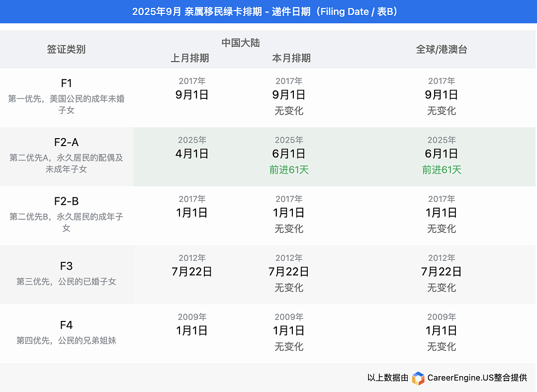Click F3 上月排期 date 7月22日
This screenshot has width=537, height=392.
[192, 272]
